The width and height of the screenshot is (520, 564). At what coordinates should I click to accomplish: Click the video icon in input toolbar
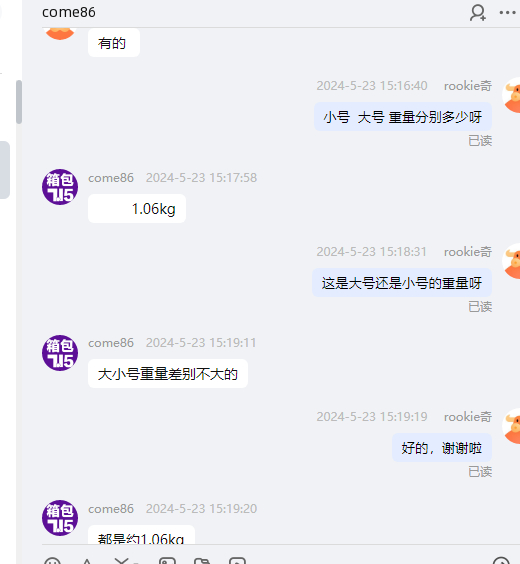click(237, 560)
